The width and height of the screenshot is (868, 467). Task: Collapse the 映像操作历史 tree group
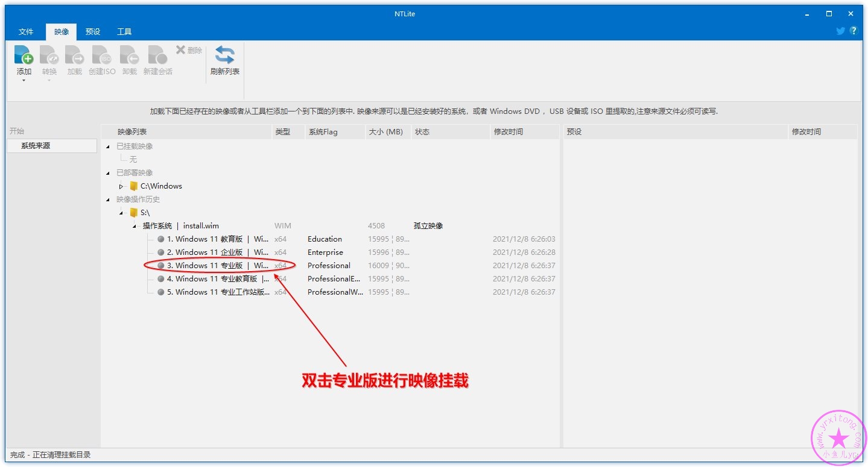click(x=108, y=199)
